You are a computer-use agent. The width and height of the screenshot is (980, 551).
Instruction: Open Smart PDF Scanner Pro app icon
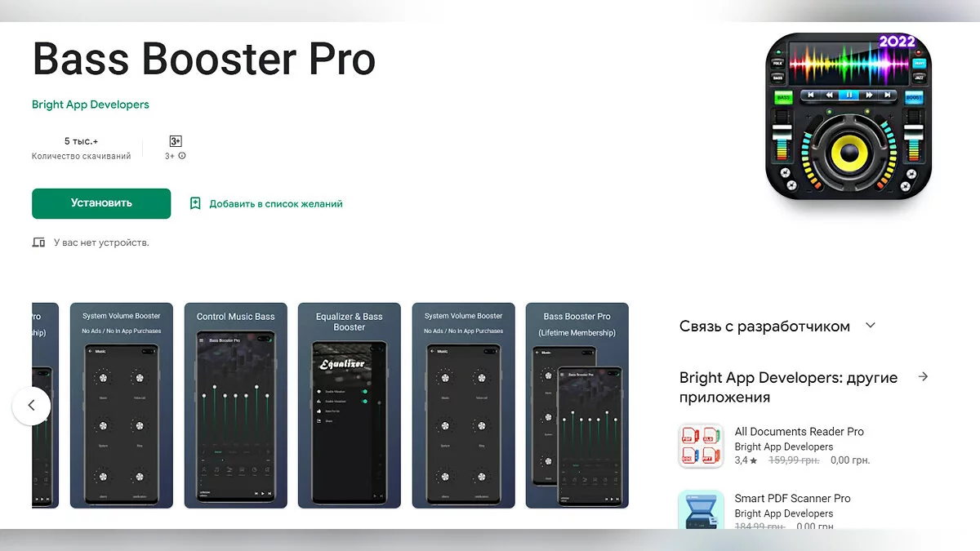[701, 510]
